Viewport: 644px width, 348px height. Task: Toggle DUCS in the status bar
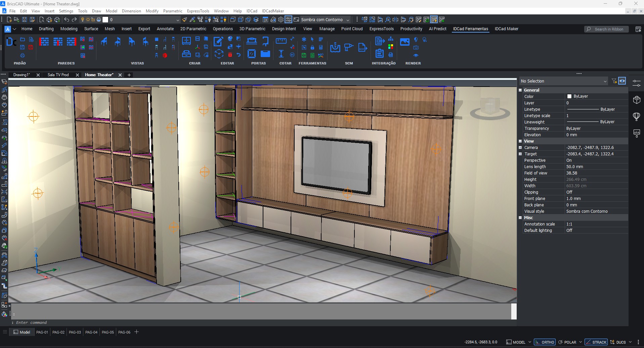click(x=618, y=342)
